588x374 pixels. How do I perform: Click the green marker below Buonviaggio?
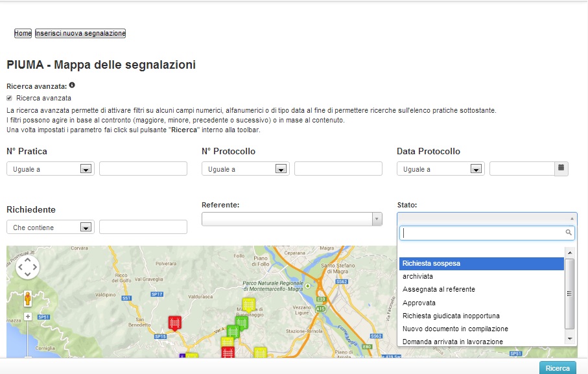pos(242,322)
